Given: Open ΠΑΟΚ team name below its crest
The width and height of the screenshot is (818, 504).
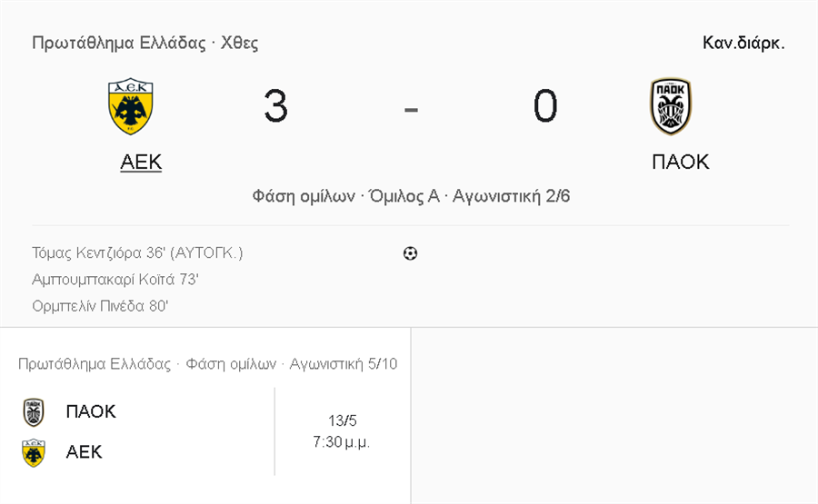Looking at the screenshot, I should [680, 162].
